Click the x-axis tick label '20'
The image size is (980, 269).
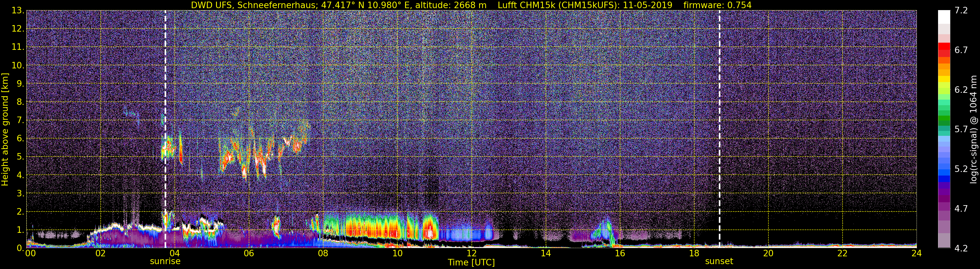click(768, 253)
